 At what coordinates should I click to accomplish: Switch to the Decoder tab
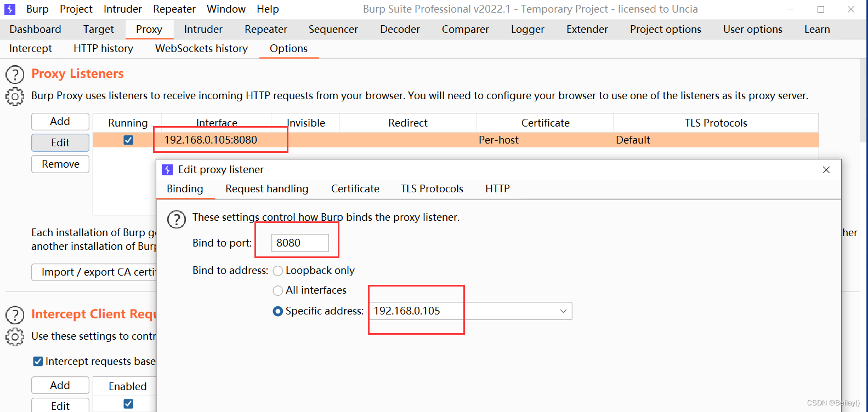point(400,30)
